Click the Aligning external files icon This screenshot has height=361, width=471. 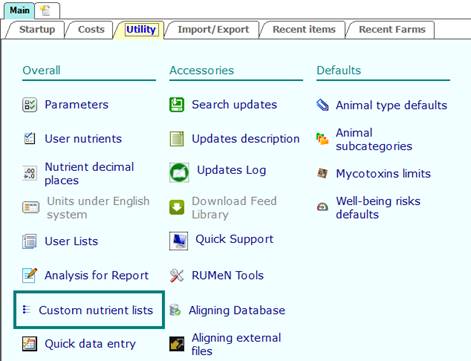[177, 344]
